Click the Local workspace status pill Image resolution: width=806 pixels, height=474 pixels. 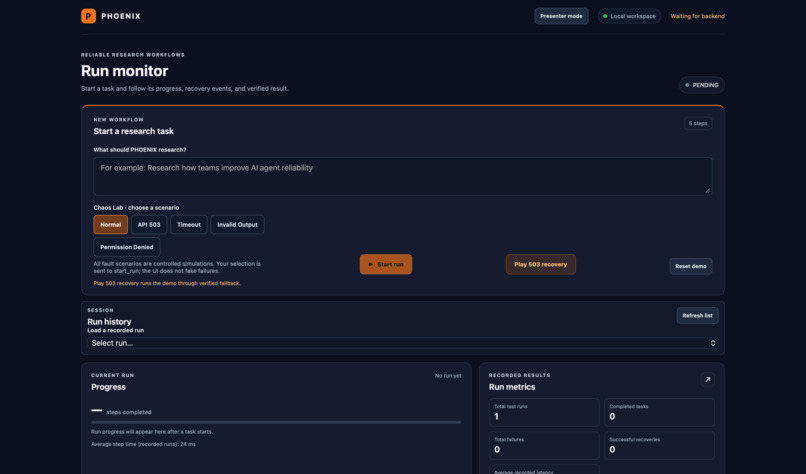(x=629, y=16)
